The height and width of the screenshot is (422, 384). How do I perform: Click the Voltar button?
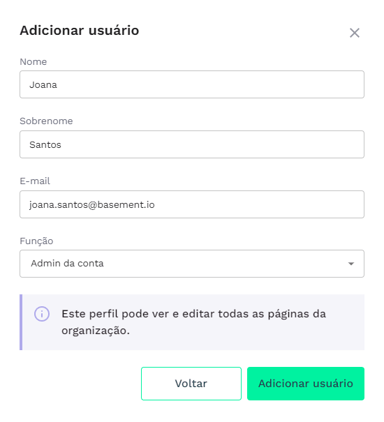(x=191, y=384)
